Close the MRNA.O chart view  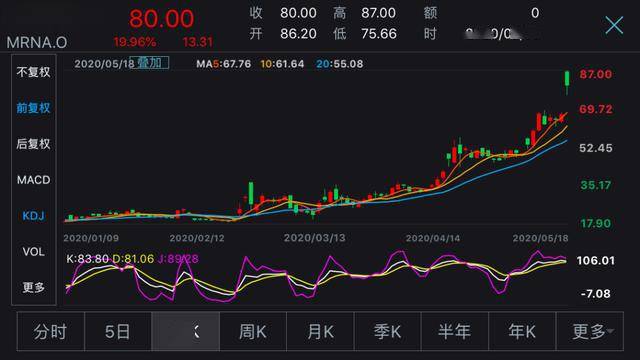click(x=614, y=25)
